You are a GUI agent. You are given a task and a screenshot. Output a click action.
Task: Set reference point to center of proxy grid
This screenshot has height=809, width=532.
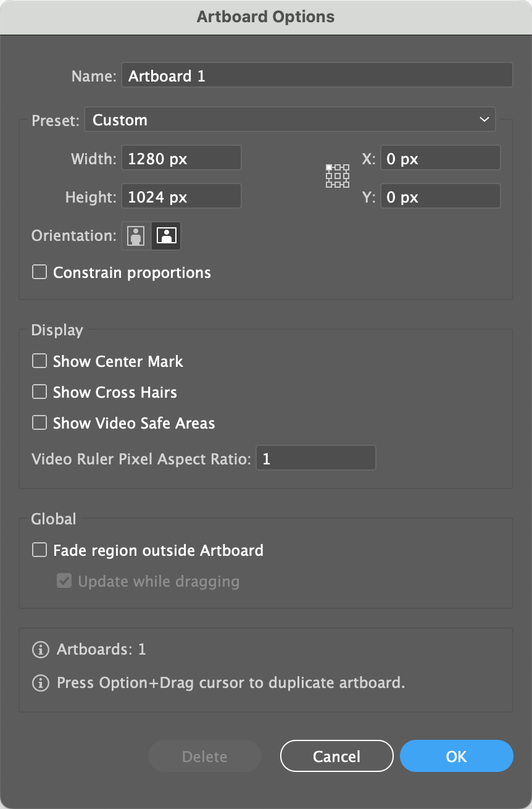point(337,175)
